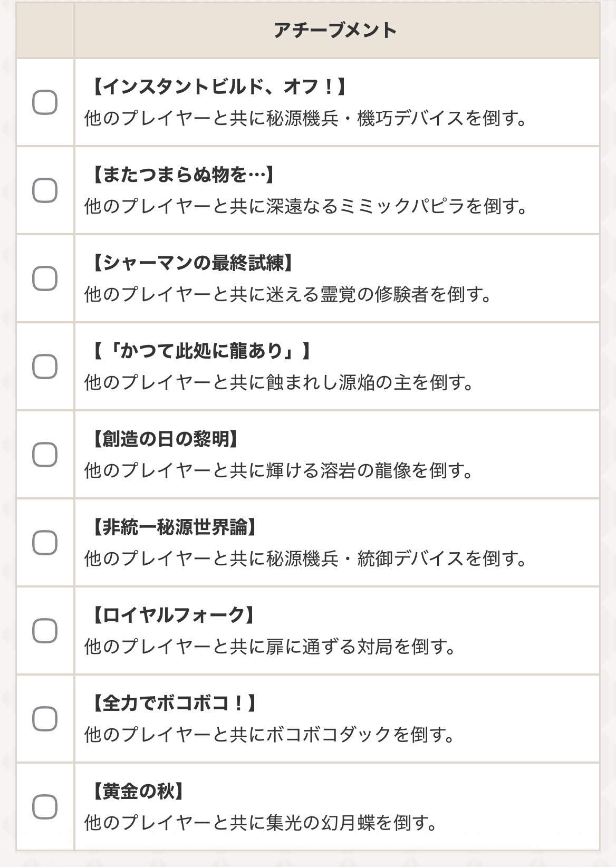Click the 深遠なるミミックパピラ description line
Image resolution: width=616 pixels, height=867 pixels.
pos(306,206)
